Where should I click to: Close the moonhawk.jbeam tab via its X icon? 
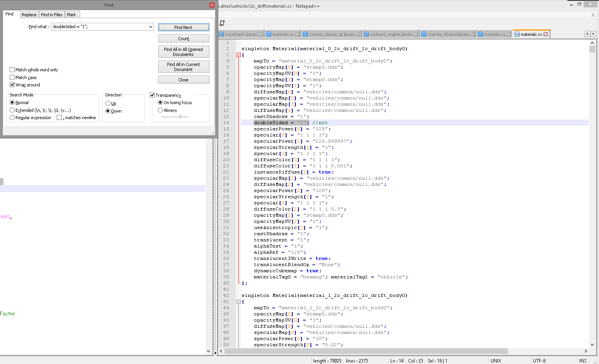click(260, 34)
